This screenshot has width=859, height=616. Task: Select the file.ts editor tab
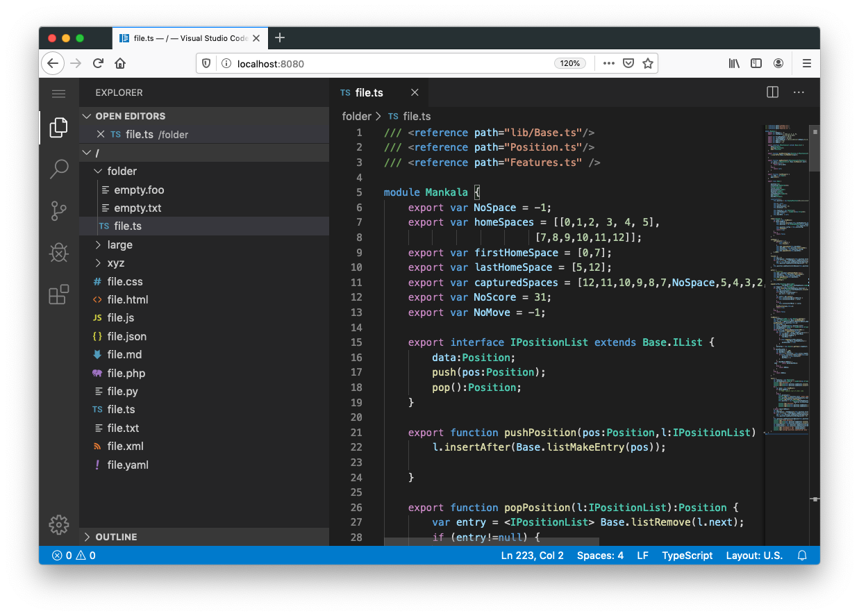pos(369,92)
